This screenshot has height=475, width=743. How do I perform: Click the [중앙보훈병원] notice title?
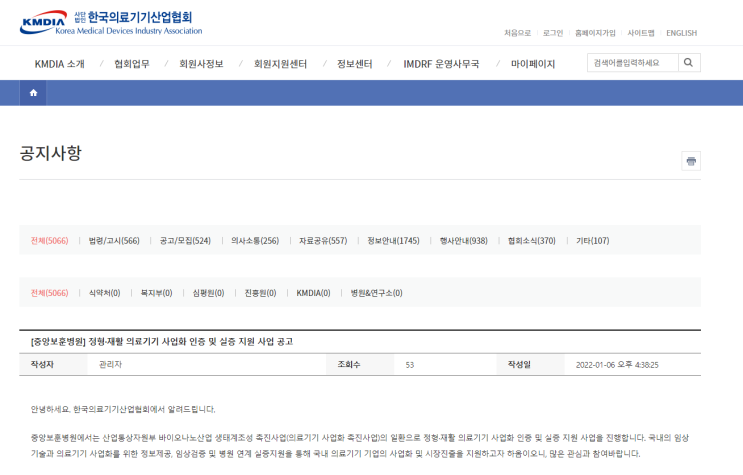(x=162, y=341)
